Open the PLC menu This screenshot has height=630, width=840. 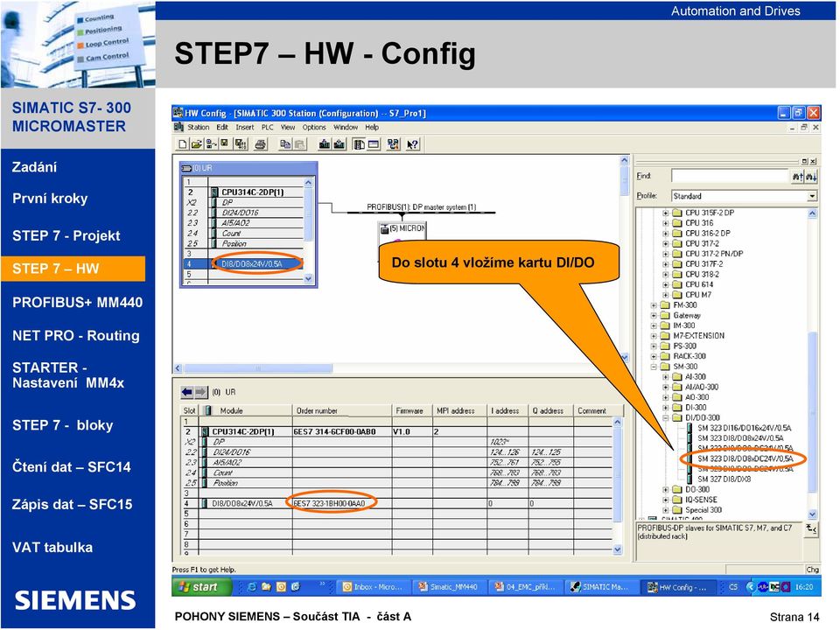click(x=268, y=128)
